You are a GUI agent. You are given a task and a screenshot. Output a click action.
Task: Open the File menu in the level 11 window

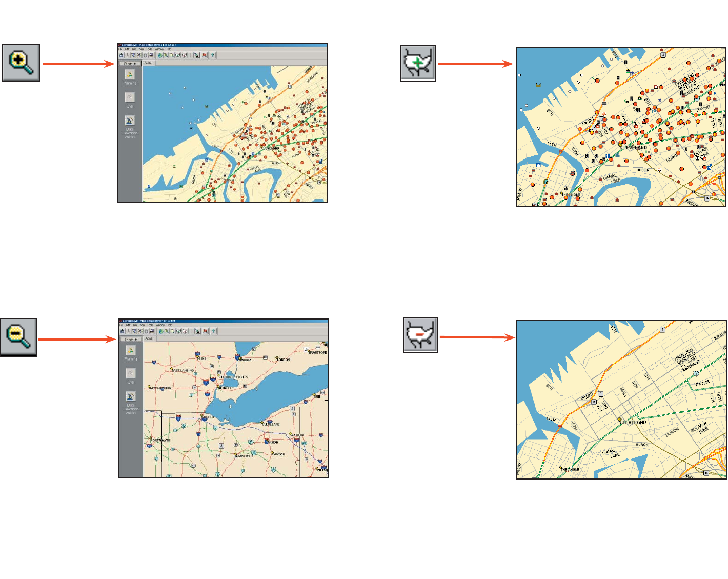pos(121,49)
